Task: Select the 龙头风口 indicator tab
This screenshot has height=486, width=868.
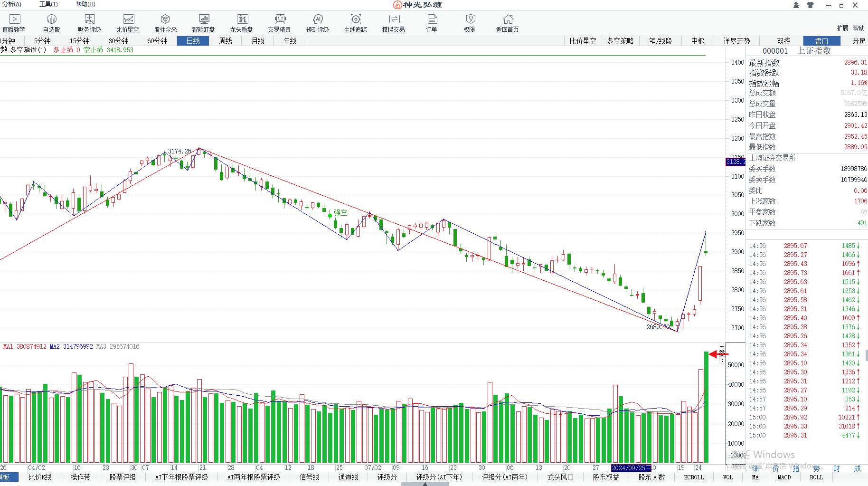Action: tap(560, 477)
